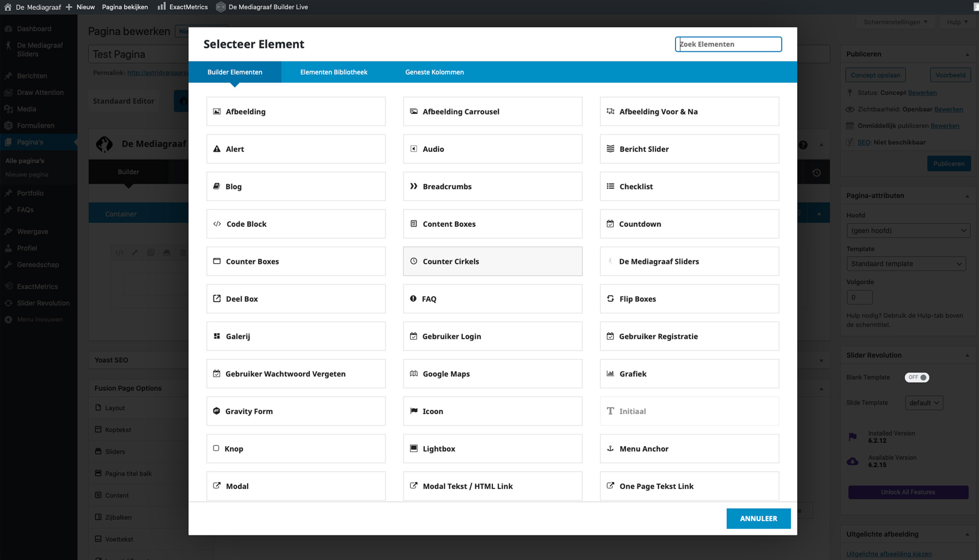Click the Code Block element icon
Screen dimensions: 979x560
coord(217,224)
